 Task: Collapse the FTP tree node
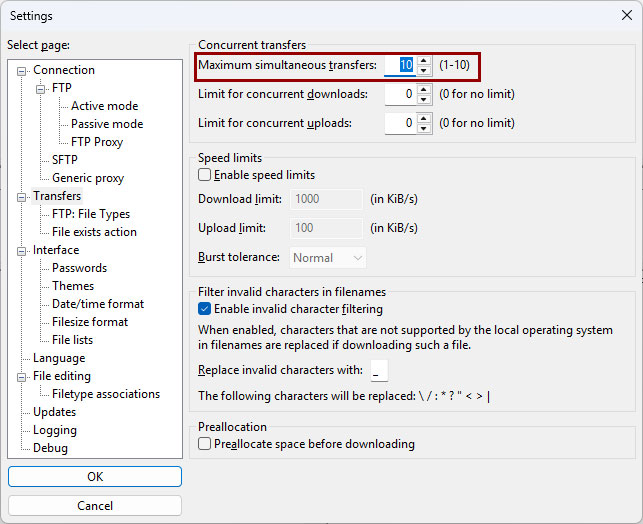tap(40, 89)
